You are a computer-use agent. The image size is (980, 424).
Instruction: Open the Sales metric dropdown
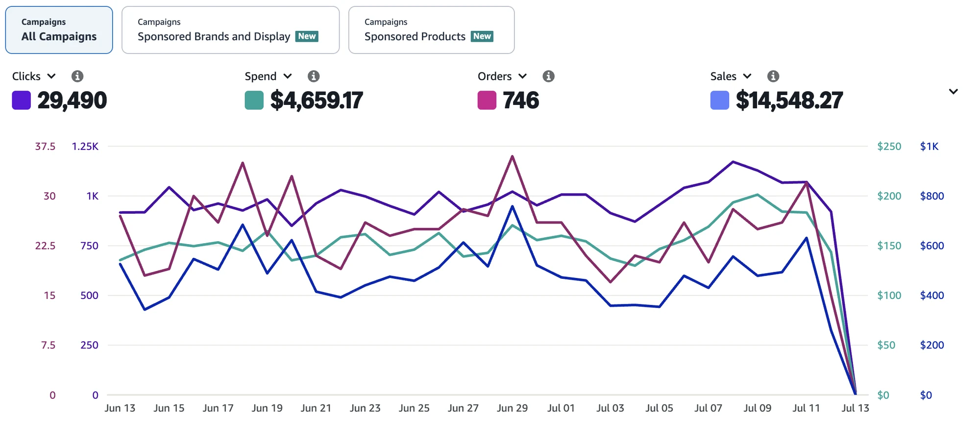click(731, 76)
